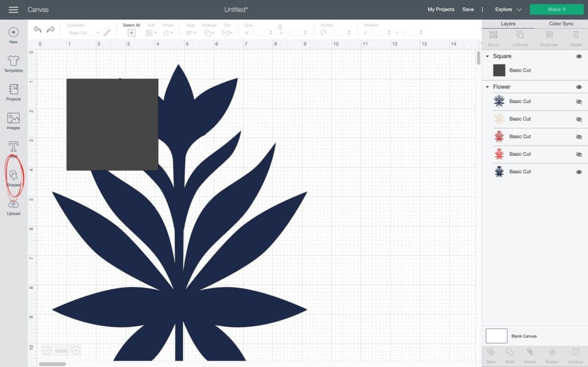Select the gray Square Basic Cut layer
Screen dimensions: 588x367
point(535,70)
